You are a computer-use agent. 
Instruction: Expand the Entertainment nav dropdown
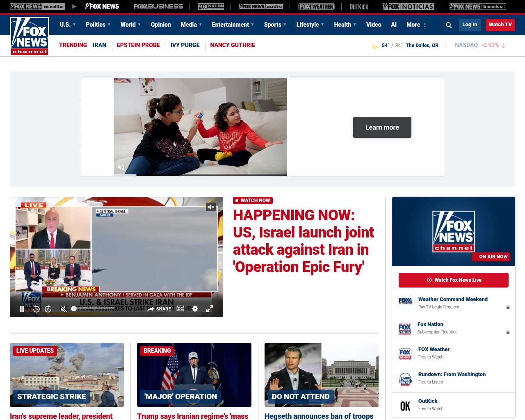233,25
